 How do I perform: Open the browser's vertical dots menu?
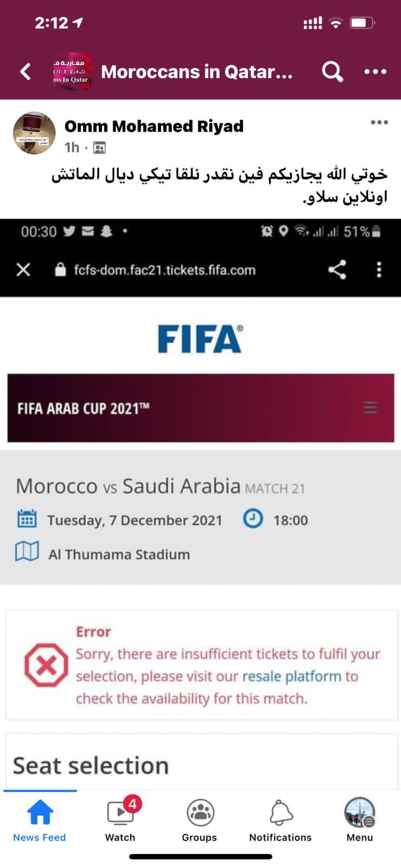coord(379,270)
